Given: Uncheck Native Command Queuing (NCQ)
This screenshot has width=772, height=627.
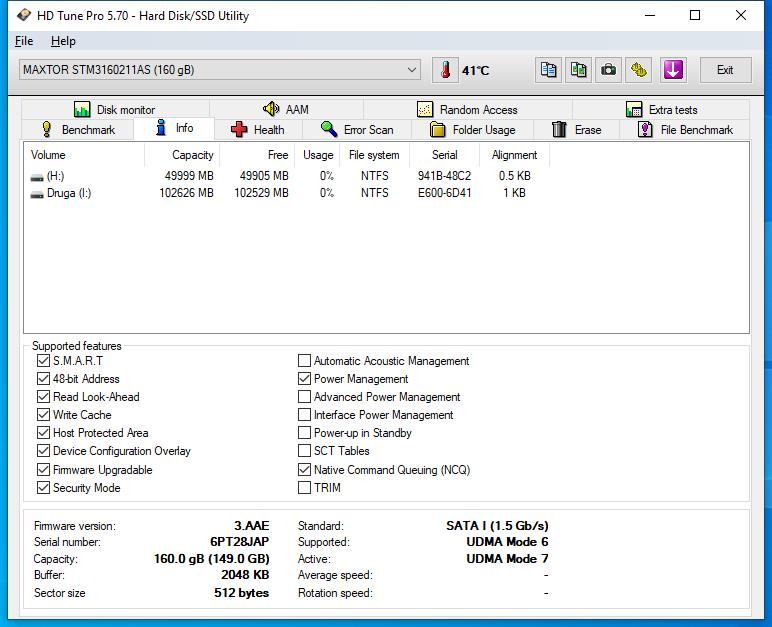Looking at the screenshot, I should [305, 470].
